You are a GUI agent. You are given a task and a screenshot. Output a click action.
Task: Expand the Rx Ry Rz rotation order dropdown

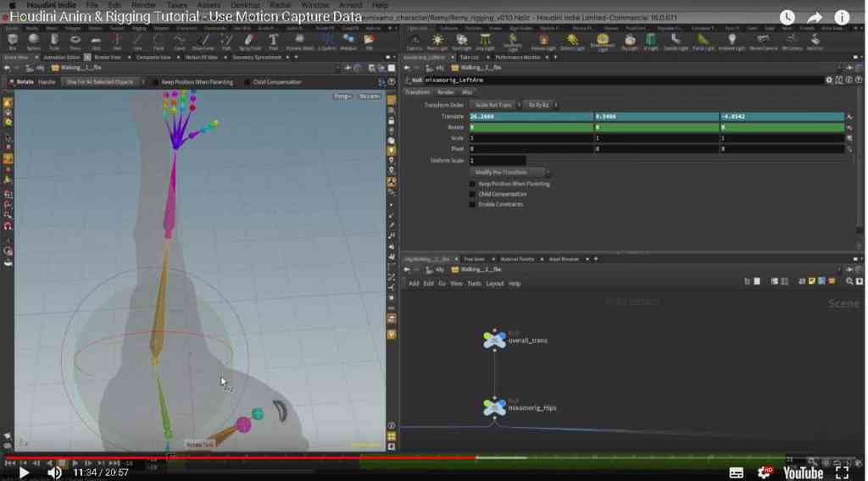coord(541,105)
